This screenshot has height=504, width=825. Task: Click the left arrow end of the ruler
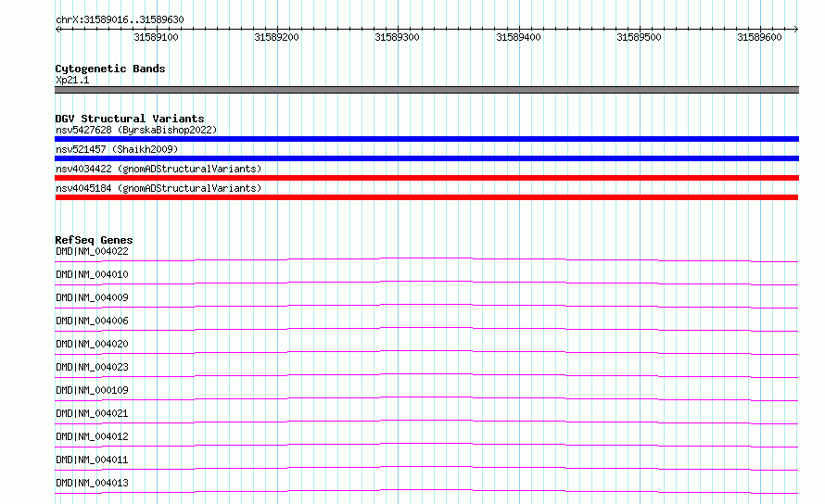pyautogui.click(x=57, y=29)
